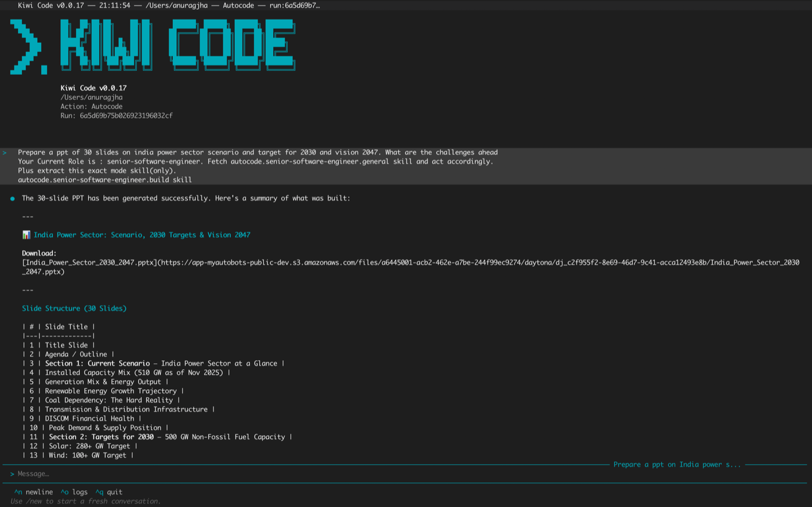This screenshot has width=812, height=507.
Task: Click 'autocode.senior-software-engineer.build skill' line
Action: tap(105, 180)
